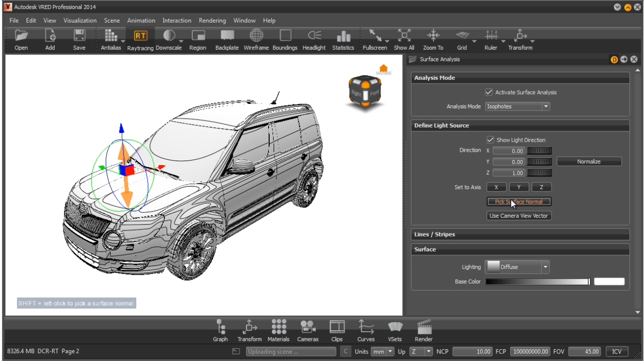Viewport: 644px width, 361px height.
Task: Open the Cameras module icon
Action: 308,327
